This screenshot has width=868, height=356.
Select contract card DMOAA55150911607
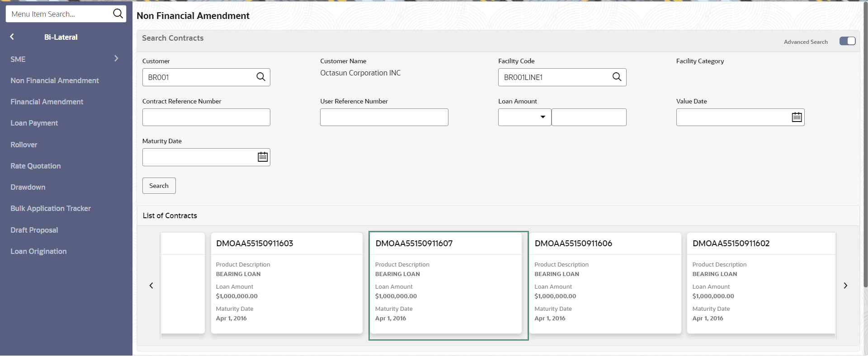click(x=446, y=283)
